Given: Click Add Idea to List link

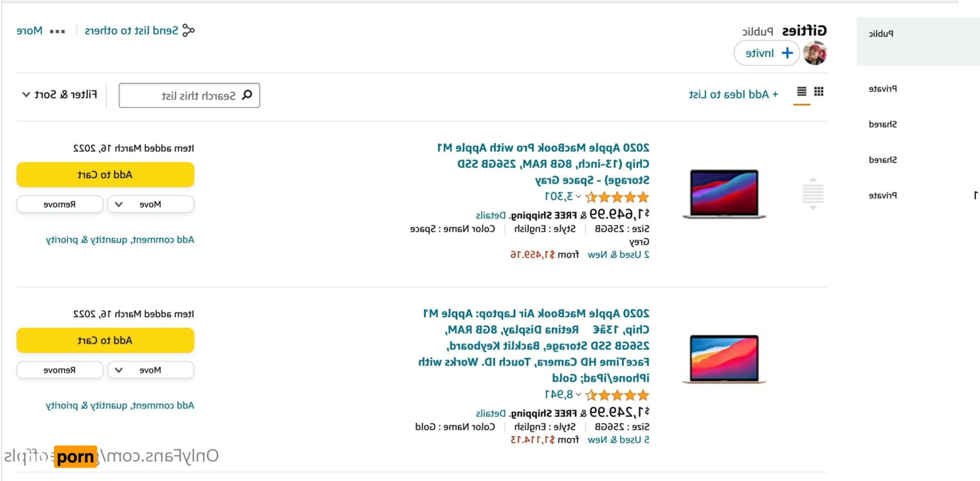Looking at the screenshot, I should 733,95.
